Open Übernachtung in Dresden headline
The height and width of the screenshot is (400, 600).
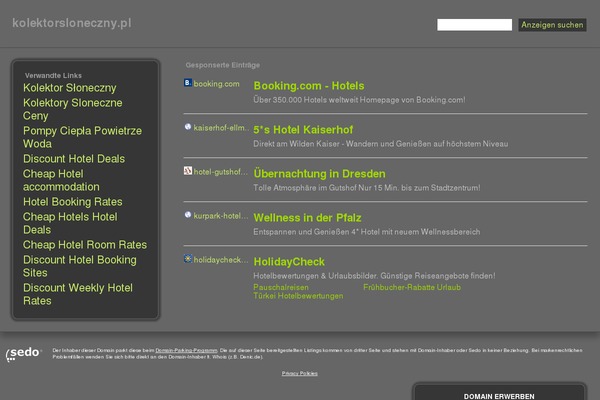320,174
